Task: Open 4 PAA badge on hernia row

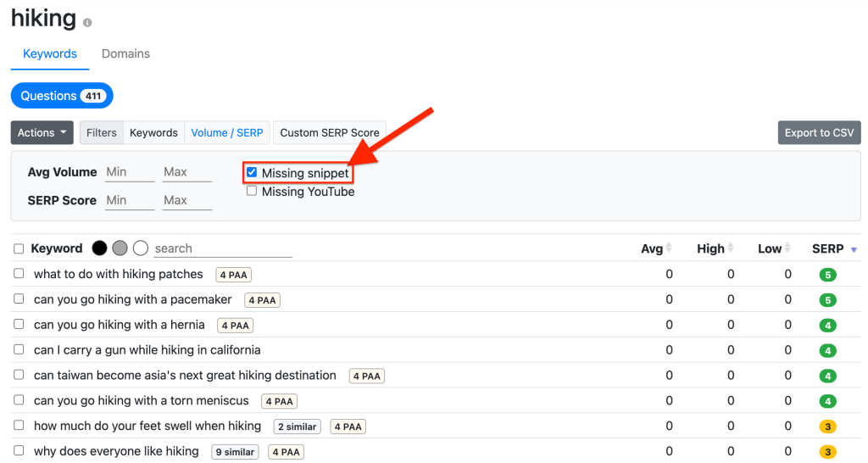Action: pyautogui.click(x=236, y=326)
